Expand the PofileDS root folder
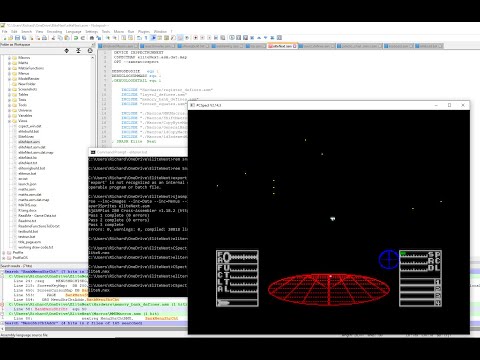The image size is (480, 360). point(4,258)
